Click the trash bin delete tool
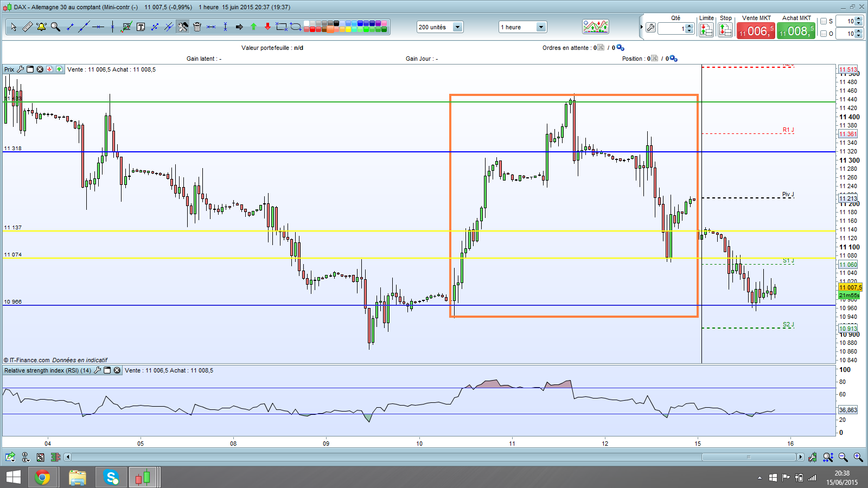This screenshot has height=488, width=868. click(197, 27)
